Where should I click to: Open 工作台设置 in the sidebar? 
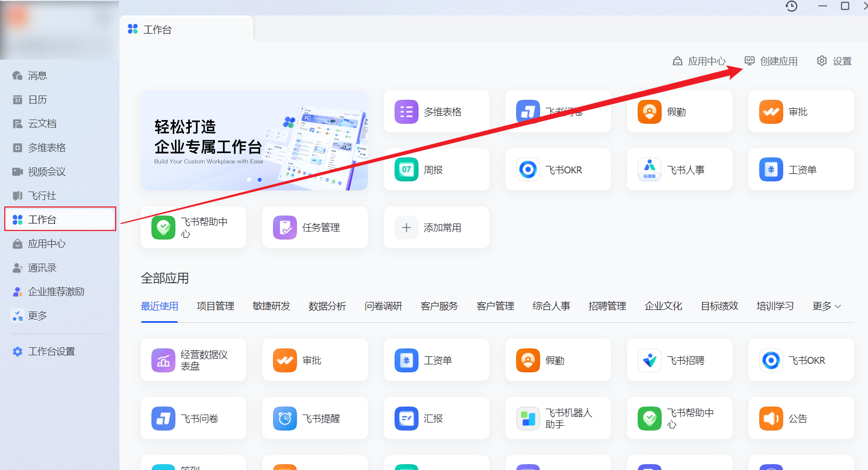point(60,351)
